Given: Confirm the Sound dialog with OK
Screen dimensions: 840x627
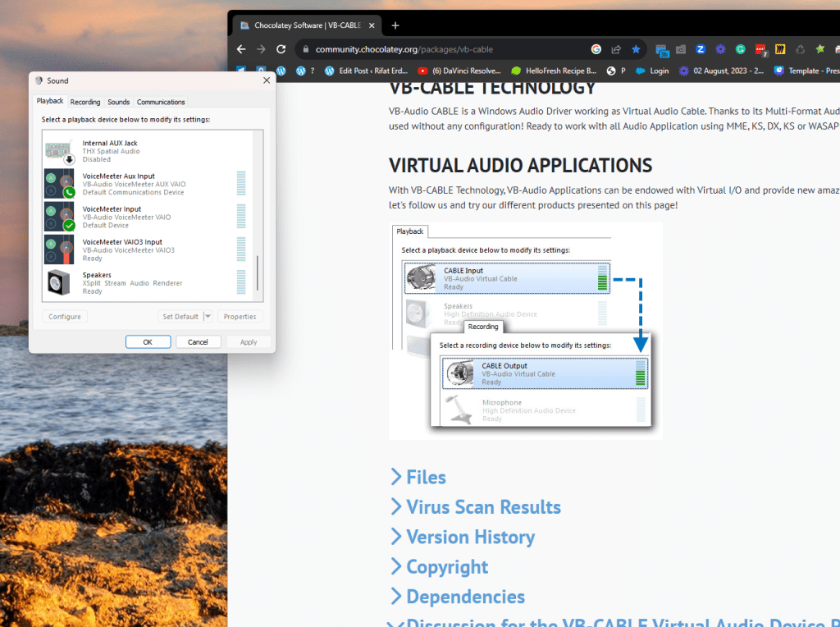Looking at the screenshot, I should pyautogui.click(x=148, y=342).
